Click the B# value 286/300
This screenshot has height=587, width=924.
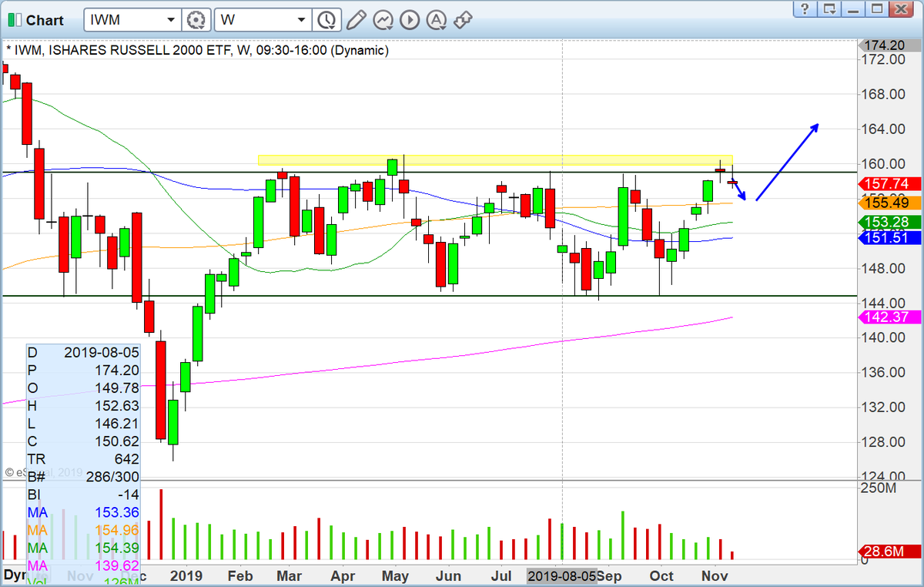pos(112,477)
